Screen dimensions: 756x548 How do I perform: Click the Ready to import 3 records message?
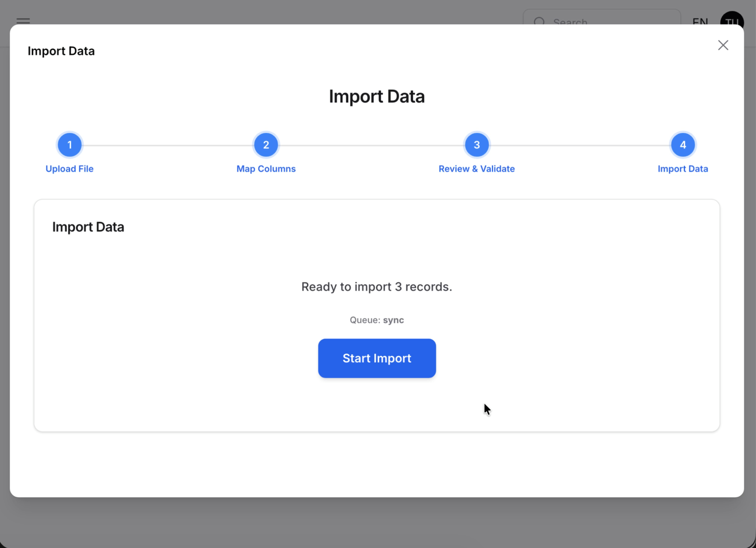pyautogui.click(x=377, y=287)
